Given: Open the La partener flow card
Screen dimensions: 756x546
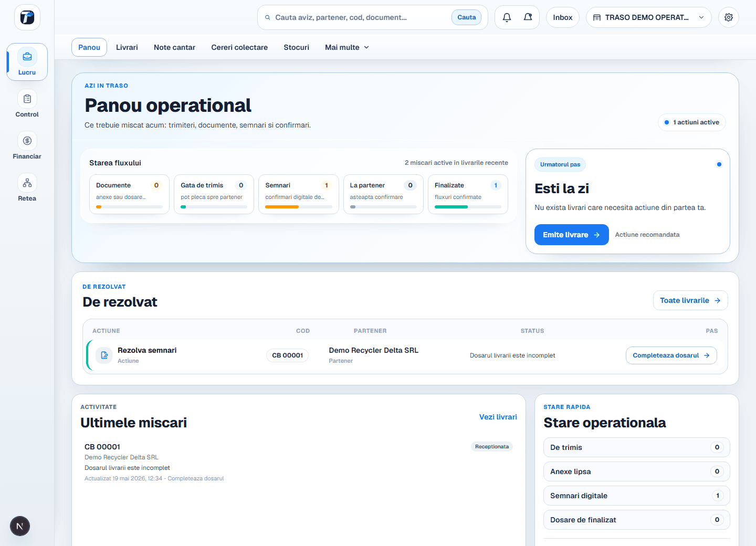Looking at the screenshot, I should pos(383,194).
